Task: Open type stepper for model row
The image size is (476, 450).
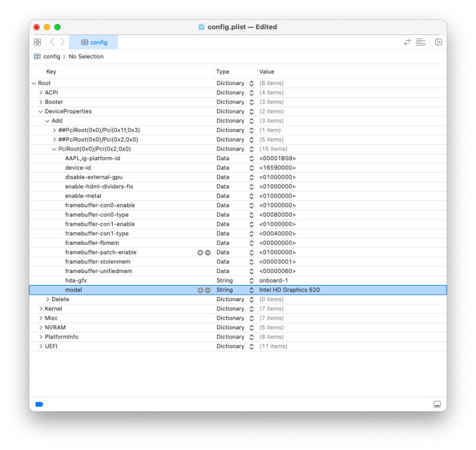Action: point(251,290)
